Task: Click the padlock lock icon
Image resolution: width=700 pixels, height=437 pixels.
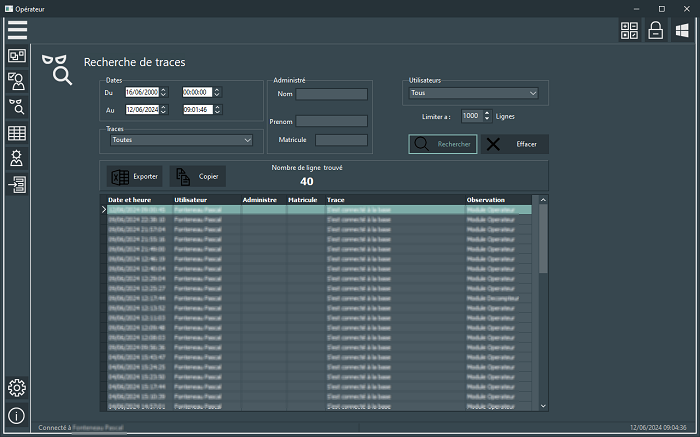Action: click(656, 31)
